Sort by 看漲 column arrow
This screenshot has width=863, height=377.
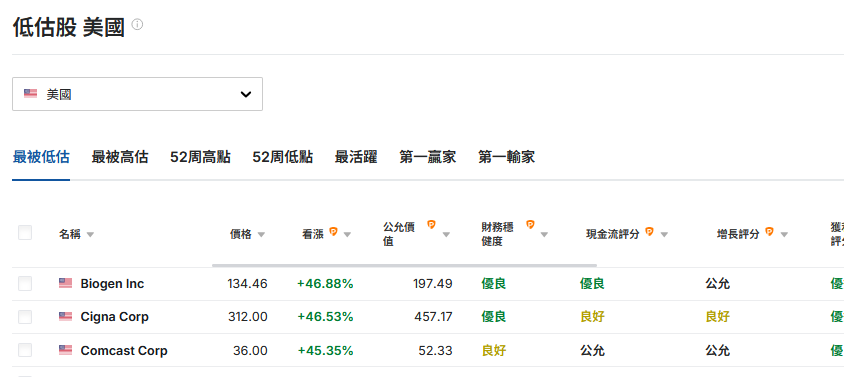(347, 235)
